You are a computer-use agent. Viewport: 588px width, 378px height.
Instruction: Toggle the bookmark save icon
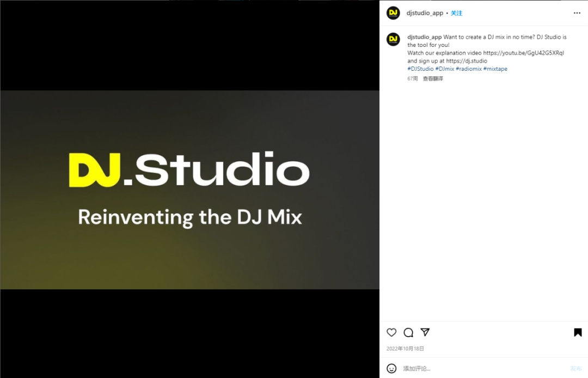(x=578, y=333)
